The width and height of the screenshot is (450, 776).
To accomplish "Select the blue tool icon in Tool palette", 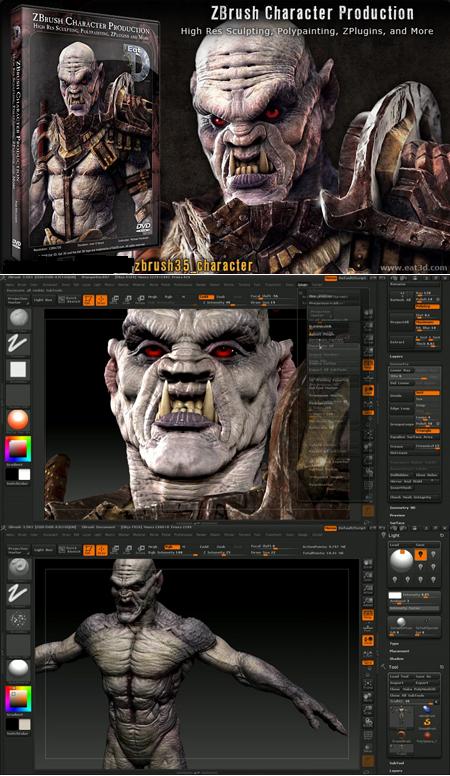I will [x=427, y=710].
